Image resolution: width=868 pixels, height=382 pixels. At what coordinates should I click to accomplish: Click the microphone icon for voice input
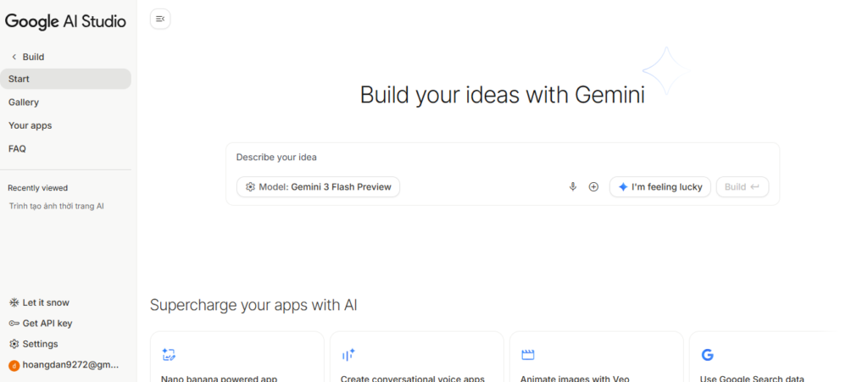click(573, 187)
